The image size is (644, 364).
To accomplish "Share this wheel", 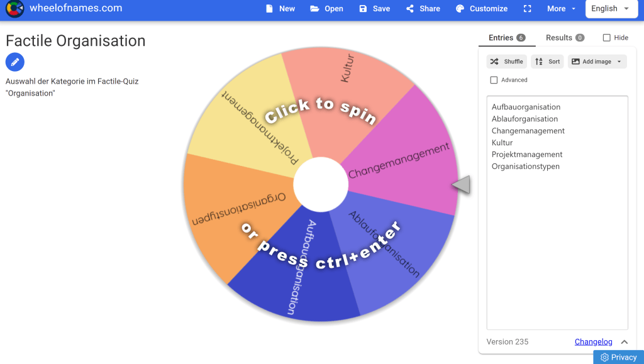I will [423, 9].
